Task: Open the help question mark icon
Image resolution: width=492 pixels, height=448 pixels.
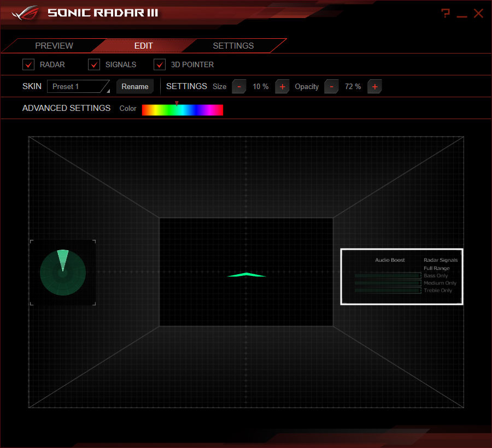Action: click(446, 13)
